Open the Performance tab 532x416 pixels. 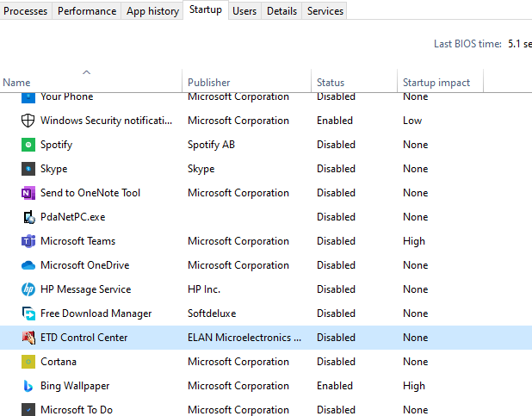(87, 11)
